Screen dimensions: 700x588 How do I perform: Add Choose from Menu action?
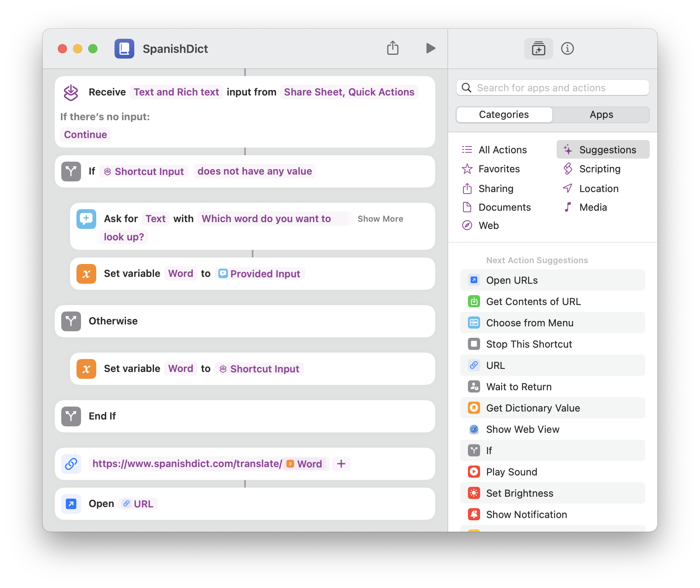pos(552,323)
